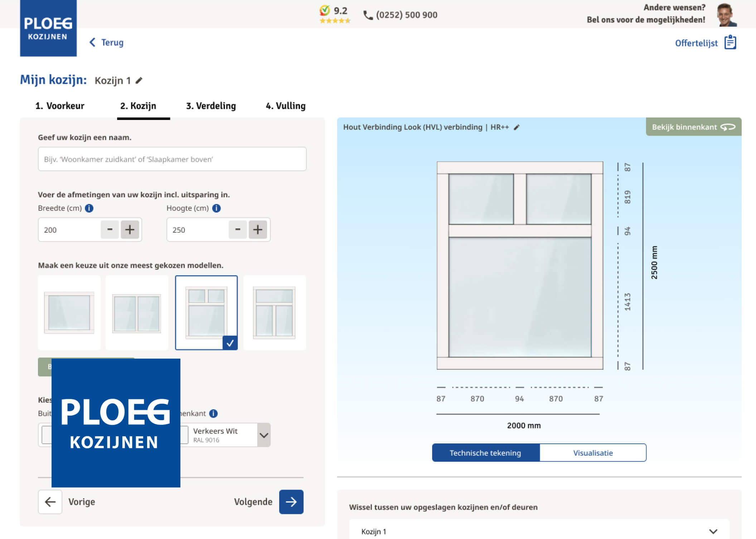Open the Verkeers Wit RAL 9016 color dropdown

(x=264, y=434)
